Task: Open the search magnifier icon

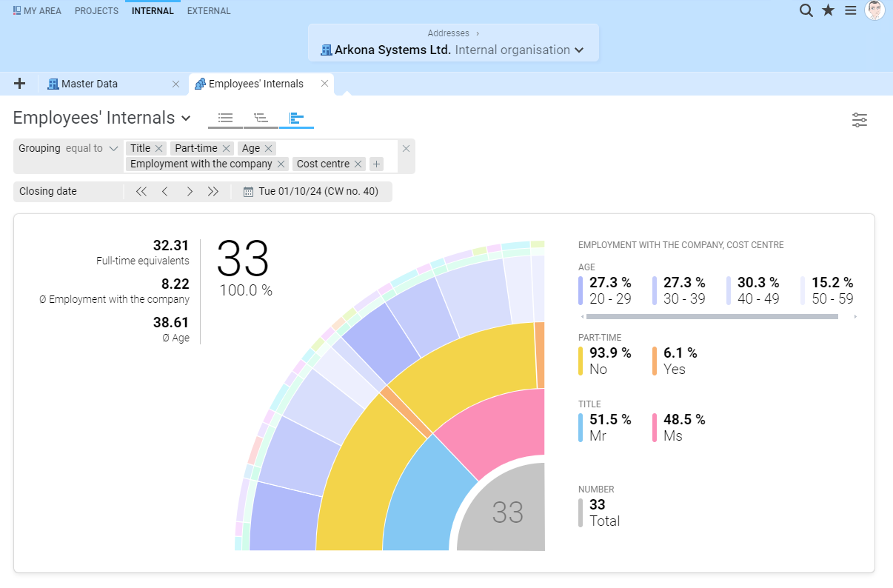Action: tap(806, 10)
